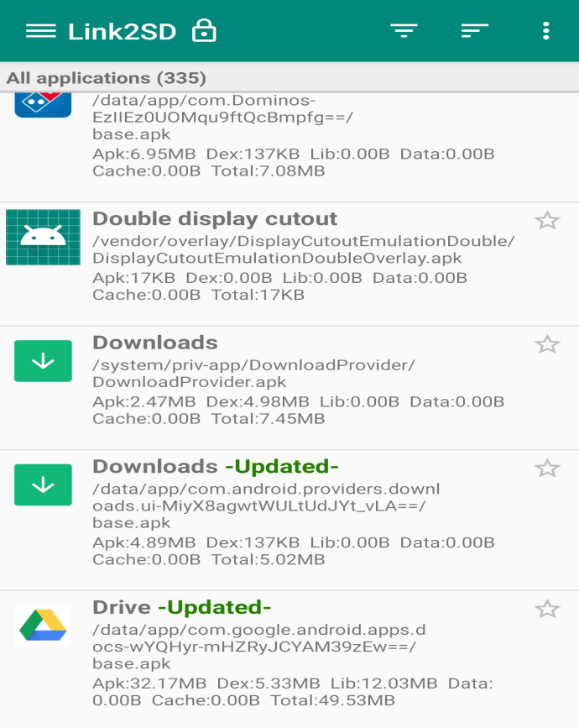This screenshot has height=728, width=579.
Task: Star the Double display cutout app
Action: click(x=547, y=221)
